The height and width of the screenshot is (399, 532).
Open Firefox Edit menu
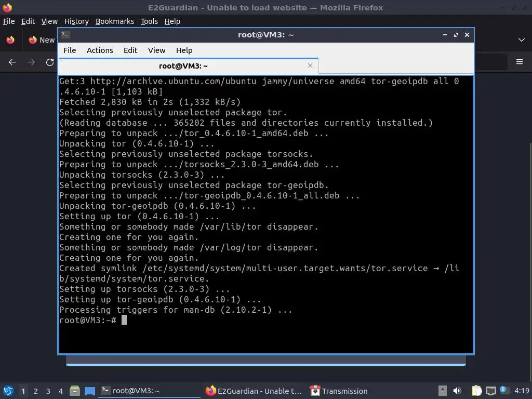tap(28, 21)
